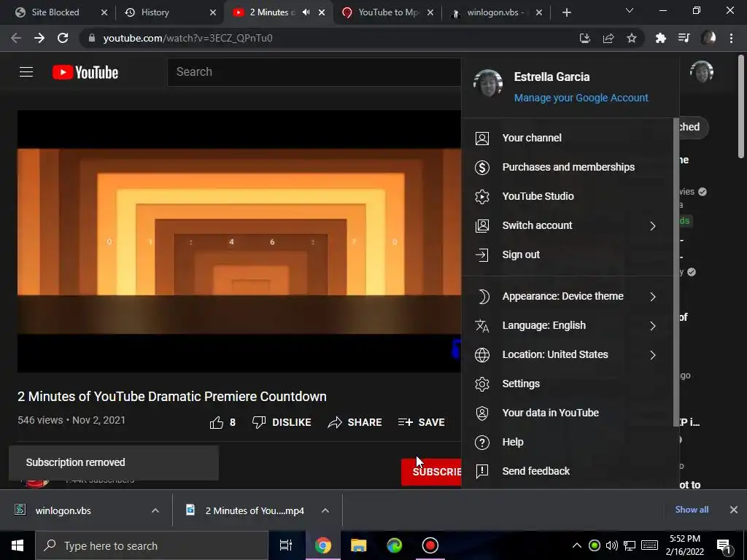Viewport: 747px width, 560px height.
Task: Click the DISLIKE thumbs-down button
Action: pyautogui.click(x=282, y=422)
